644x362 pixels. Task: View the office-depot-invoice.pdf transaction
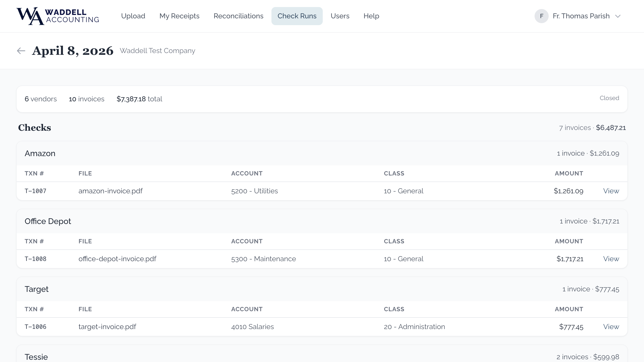611,259
